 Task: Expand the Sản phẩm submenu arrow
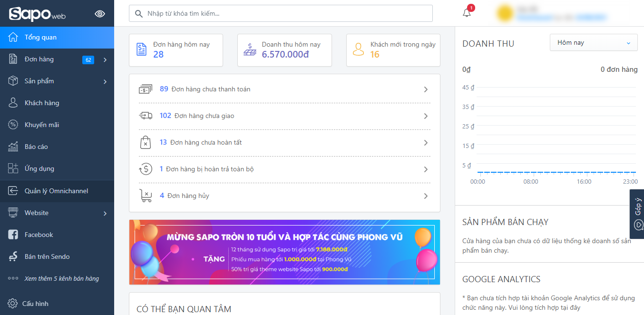[105, 81]
